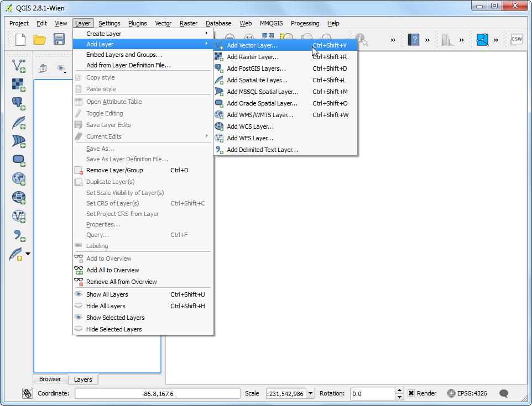
Task: Increase Rotation with the up stepper arrow
Action: coord(399,391)
